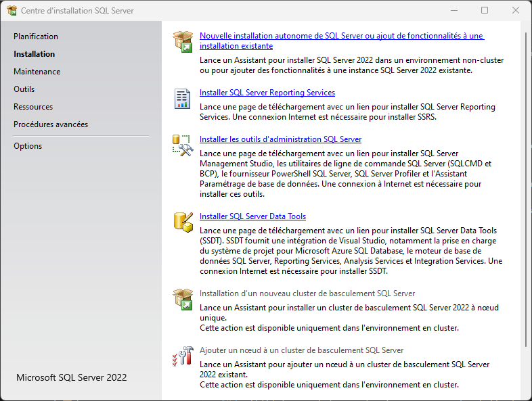
Task: Click Installation d'un nouveau cluster de basculement
Action: click(x=307, y=293)
